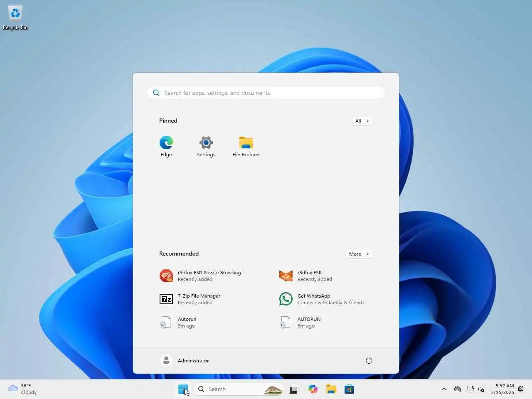Open the power options button
Viewport: 532px width, 399px height.
pos(369,360)
